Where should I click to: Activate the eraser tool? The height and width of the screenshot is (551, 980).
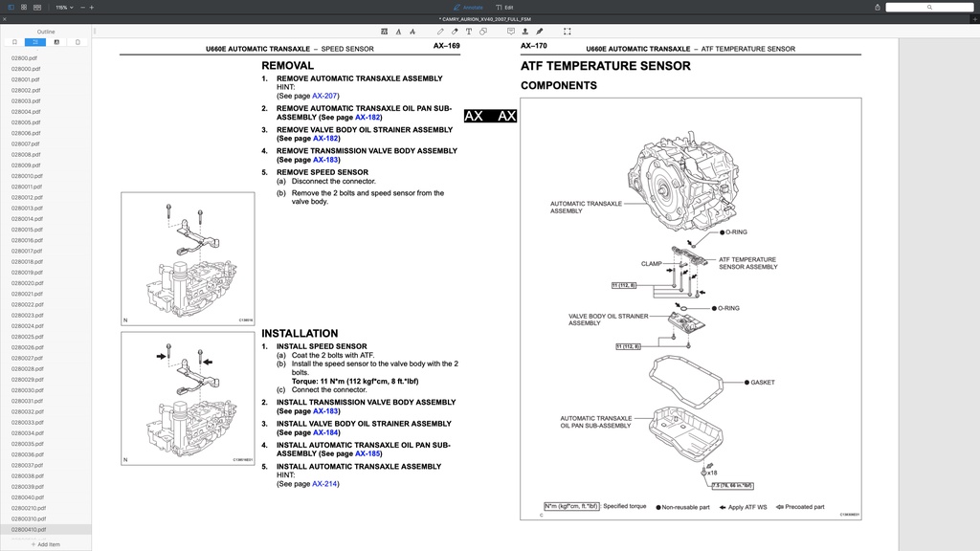455,32
